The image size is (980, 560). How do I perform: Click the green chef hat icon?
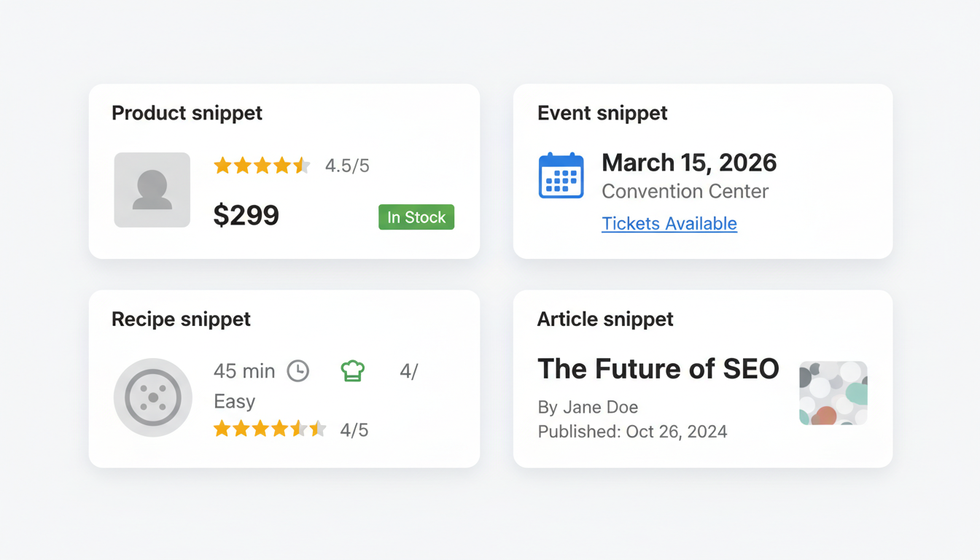coord(353,371)
